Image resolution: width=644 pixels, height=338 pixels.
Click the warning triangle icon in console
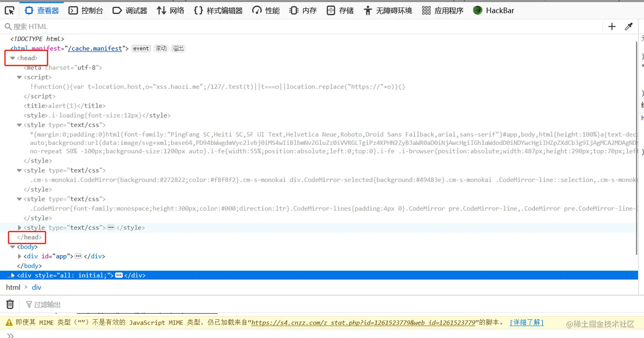coord(9,323)
